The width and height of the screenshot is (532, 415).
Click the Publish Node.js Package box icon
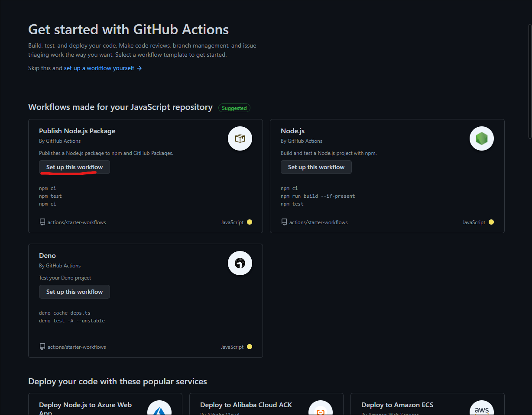pos(240,138)
